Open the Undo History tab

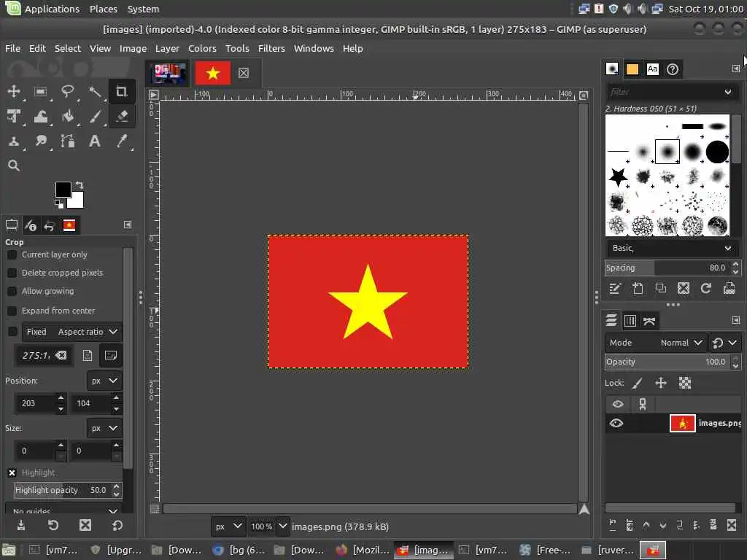[50, 225]
